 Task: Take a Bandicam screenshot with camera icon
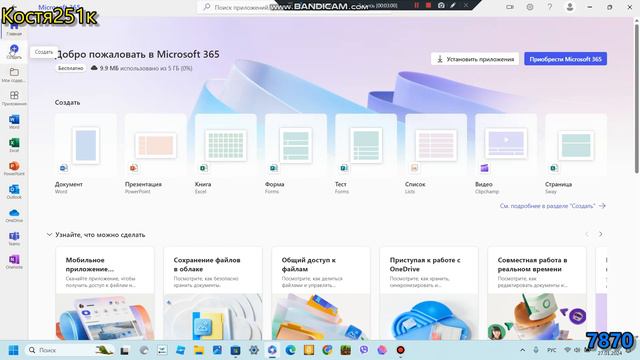pos(441,5)
